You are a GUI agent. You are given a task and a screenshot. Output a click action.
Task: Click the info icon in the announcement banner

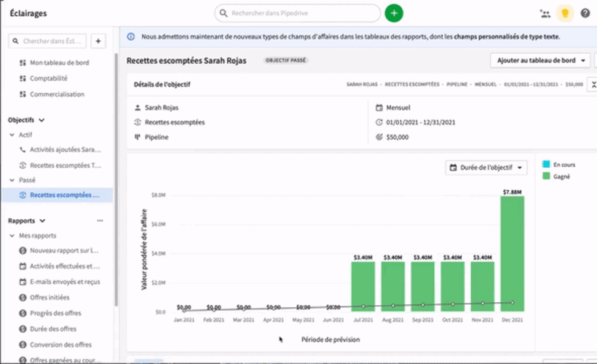[x=130, y=36]
